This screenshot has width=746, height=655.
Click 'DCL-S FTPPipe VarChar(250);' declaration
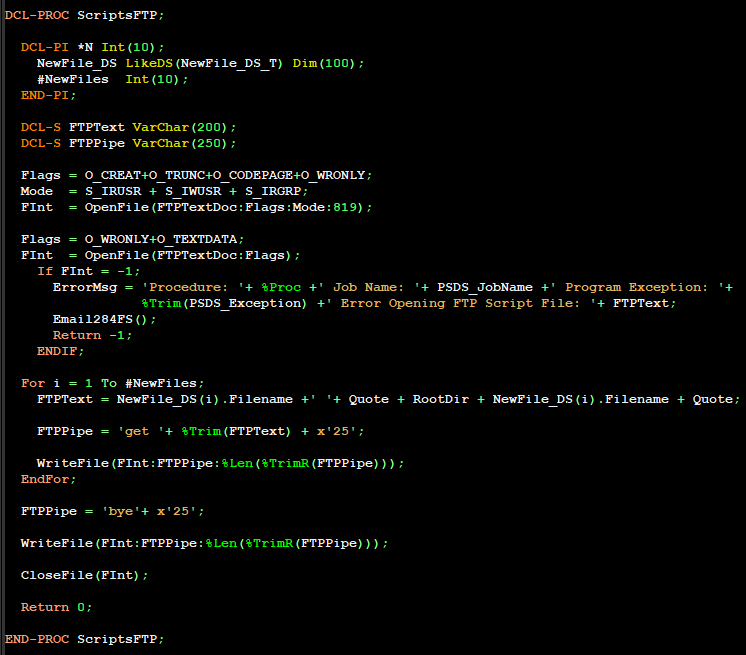(128, 143)
